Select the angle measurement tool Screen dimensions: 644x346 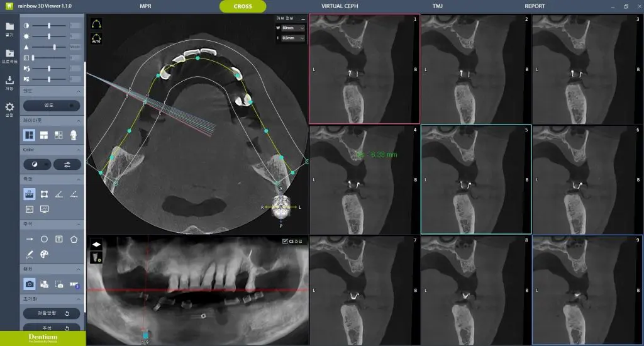pos(59,194)
